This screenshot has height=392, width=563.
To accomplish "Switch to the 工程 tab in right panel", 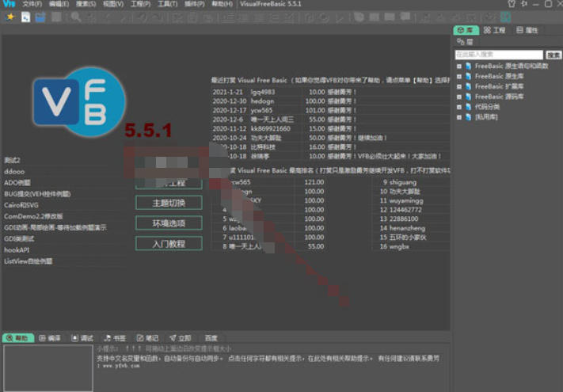I will (x=494, y=30).
